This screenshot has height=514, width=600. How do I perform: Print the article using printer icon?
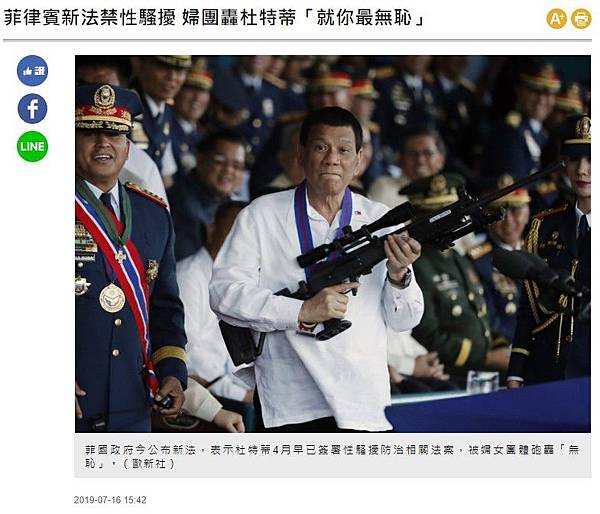(x=581, y=18)
